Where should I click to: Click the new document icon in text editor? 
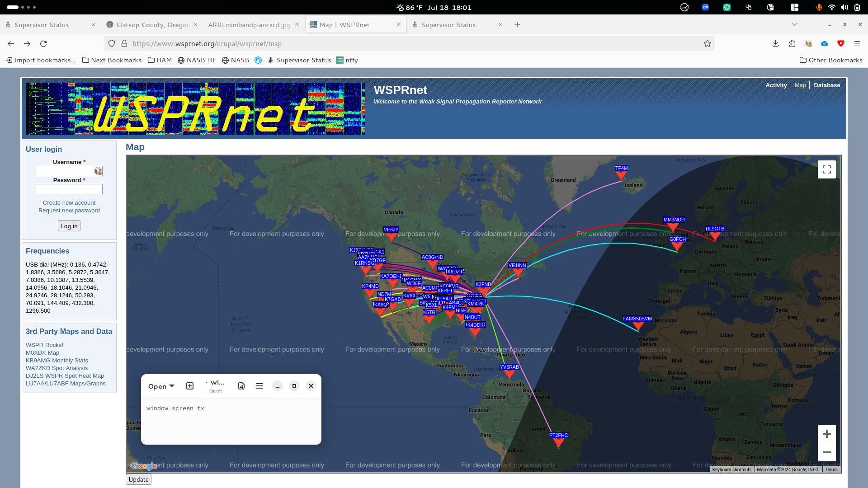(190, 386)
